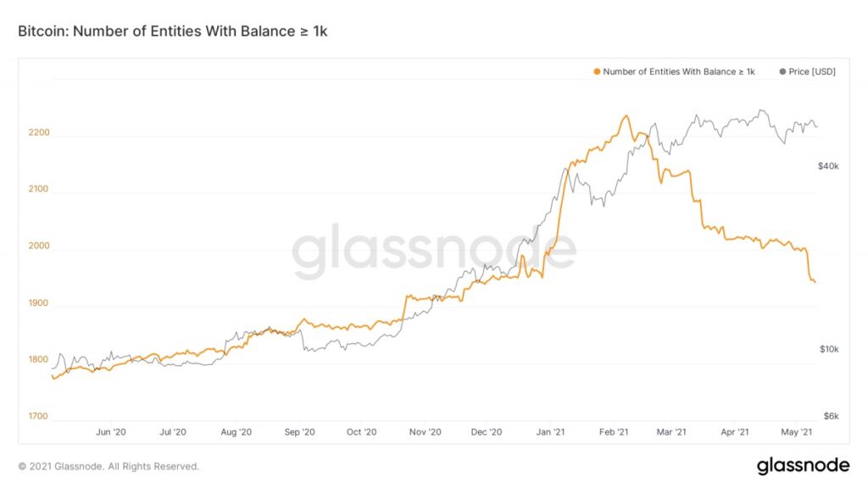This screenshot has width=868, height=488.
Task: Select the Jun '20 x-axis label
Action: point(111,432)
